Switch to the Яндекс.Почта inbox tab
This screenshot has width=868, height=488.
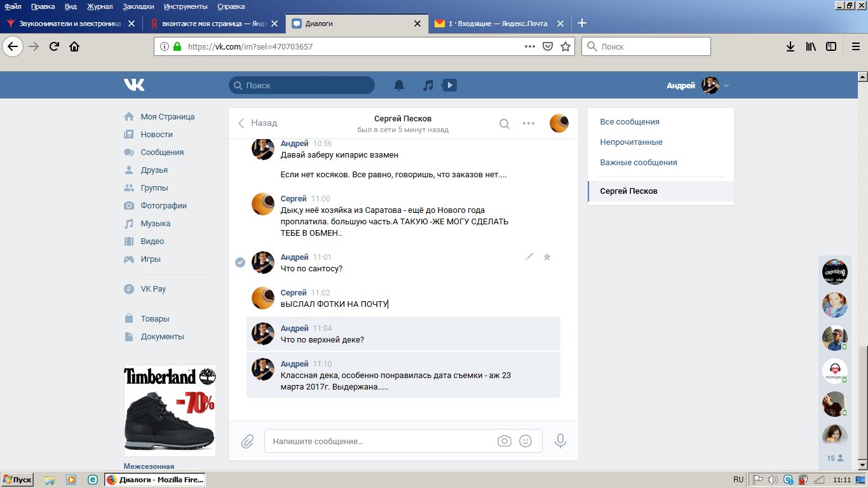[x=498, y=24]
